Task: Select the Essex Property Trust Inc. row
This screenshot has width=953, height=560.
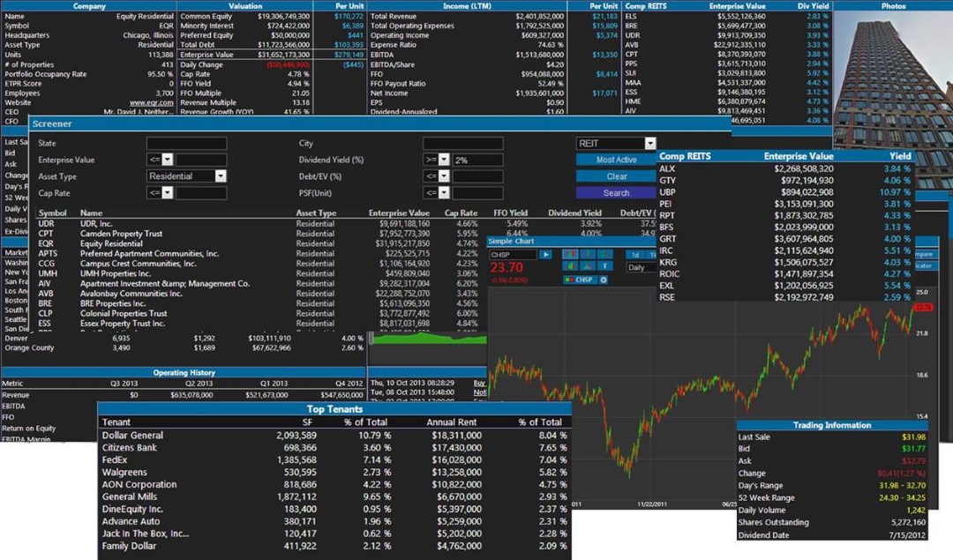Action: click(261, 324)
